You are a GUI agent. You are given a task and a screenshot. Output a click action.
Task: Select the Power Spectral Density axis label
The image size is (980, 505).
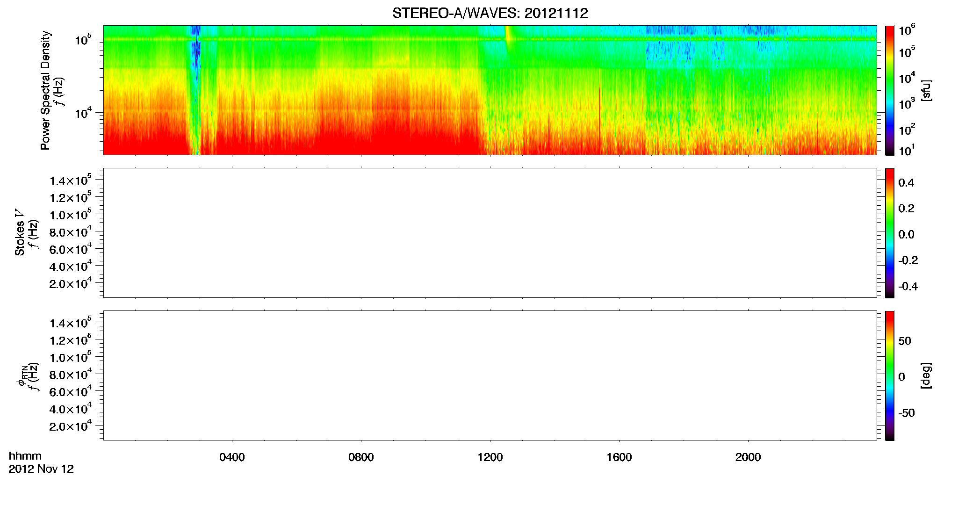coord(45,90)
